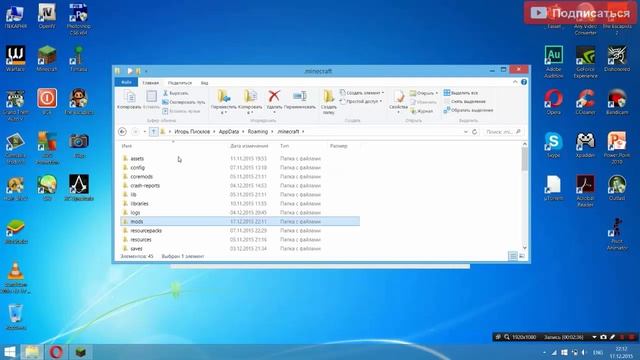Click the Windows Start button
The image size is (640, 360).
tap(10, 352)
